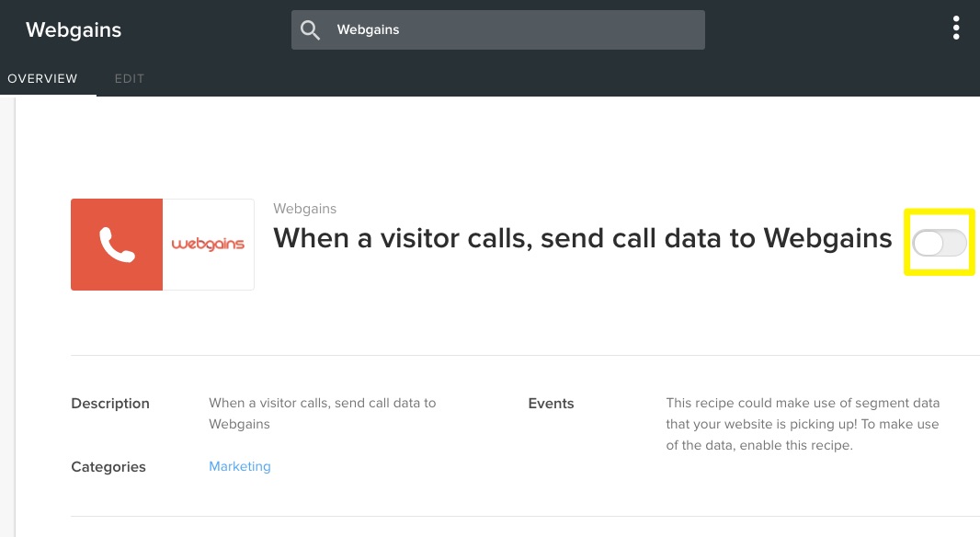Click the Webgains title in header

(74, 29)
